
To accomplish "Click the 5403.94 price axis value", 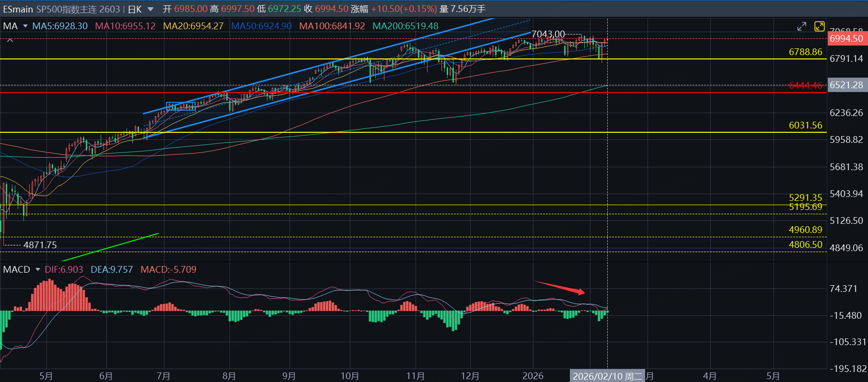I will pyautogui.click(x=846, y=194).
